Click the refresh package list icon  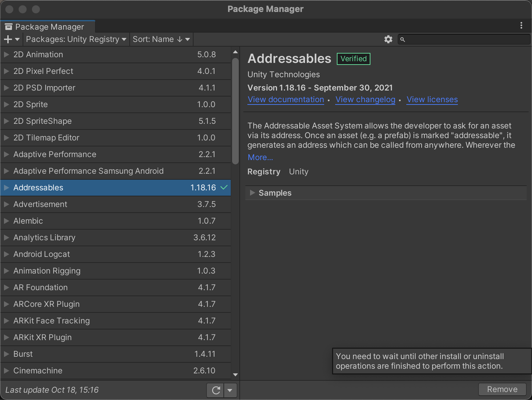tap(216, 390)
